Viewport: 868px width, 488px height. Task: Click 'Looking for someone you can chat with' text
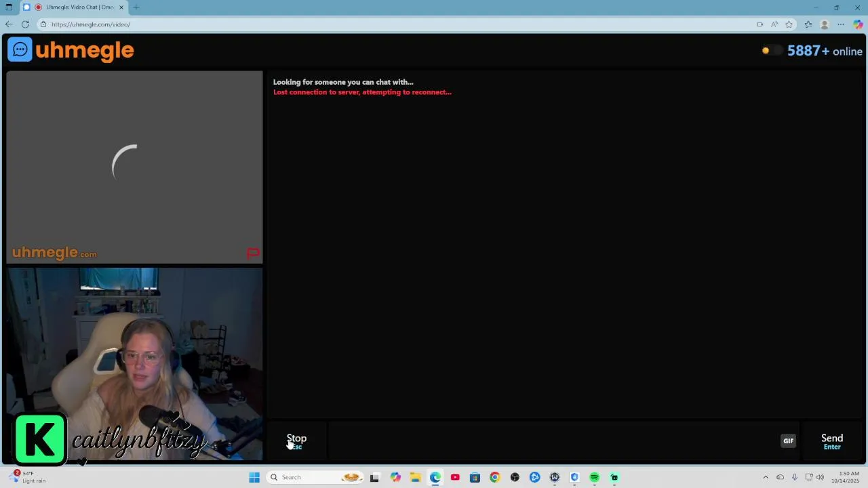[x=343, y=82]
